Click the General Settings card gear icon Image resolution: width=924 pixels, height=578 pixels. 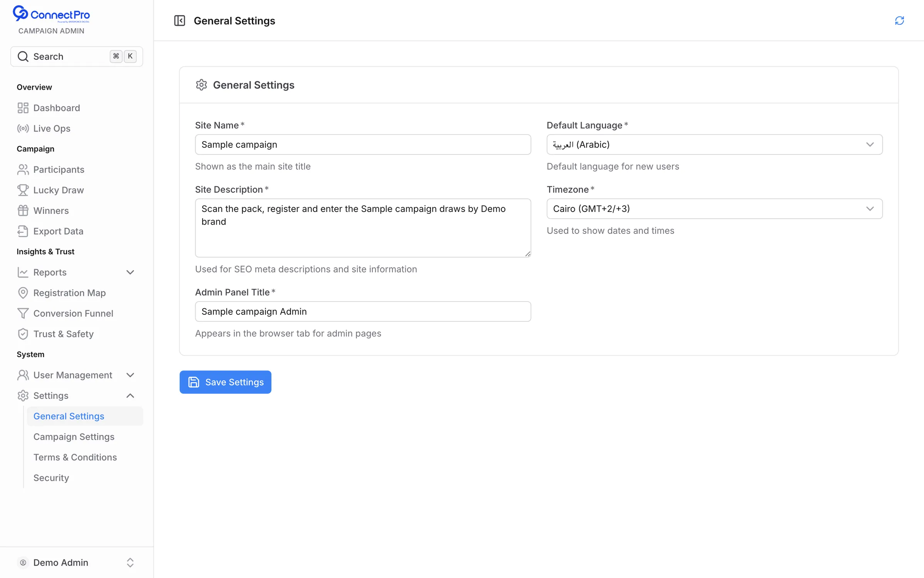[x=201, y=85]
